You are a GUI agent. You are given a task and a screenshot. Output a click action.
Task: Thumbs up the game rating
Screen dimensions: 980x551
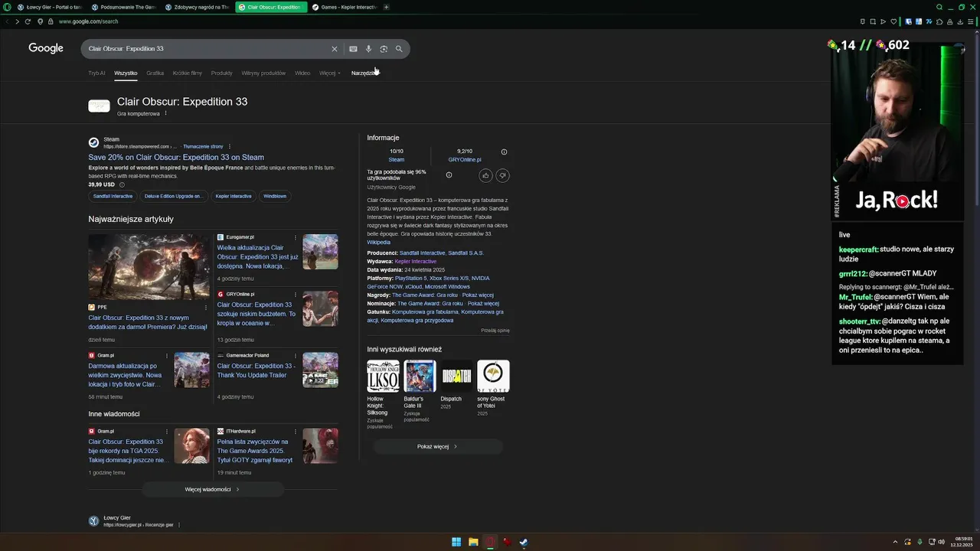click(485, 175)
